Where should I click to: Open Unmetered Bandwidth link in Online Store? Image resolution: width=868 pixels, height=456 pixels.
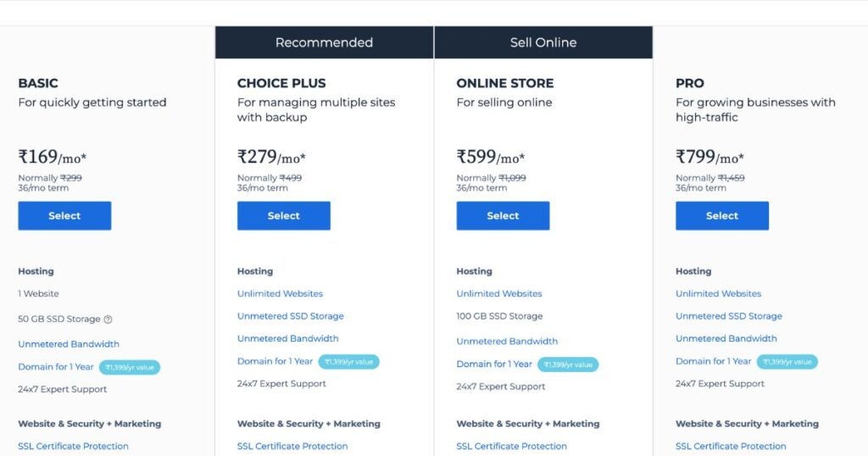tap(507, 342)
